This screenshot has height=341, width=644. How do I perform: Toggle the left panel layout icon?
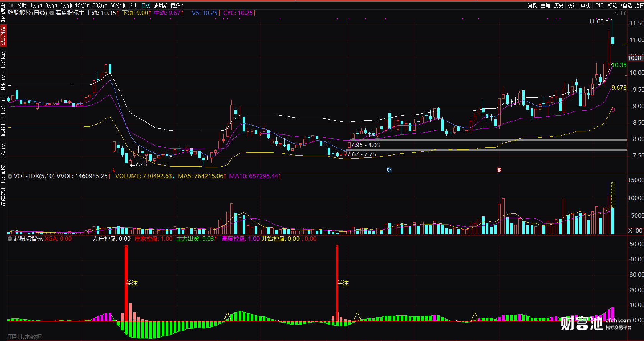coord(11,5)
